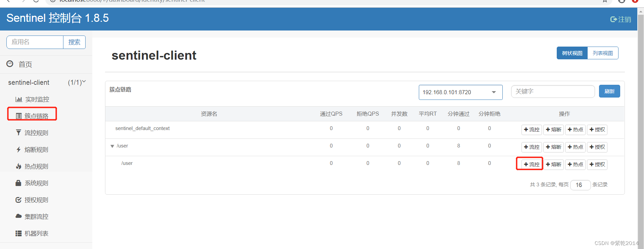Add 流控 rule for parent /user row
This screenshot has width=644, height=249.
[532, 147]
